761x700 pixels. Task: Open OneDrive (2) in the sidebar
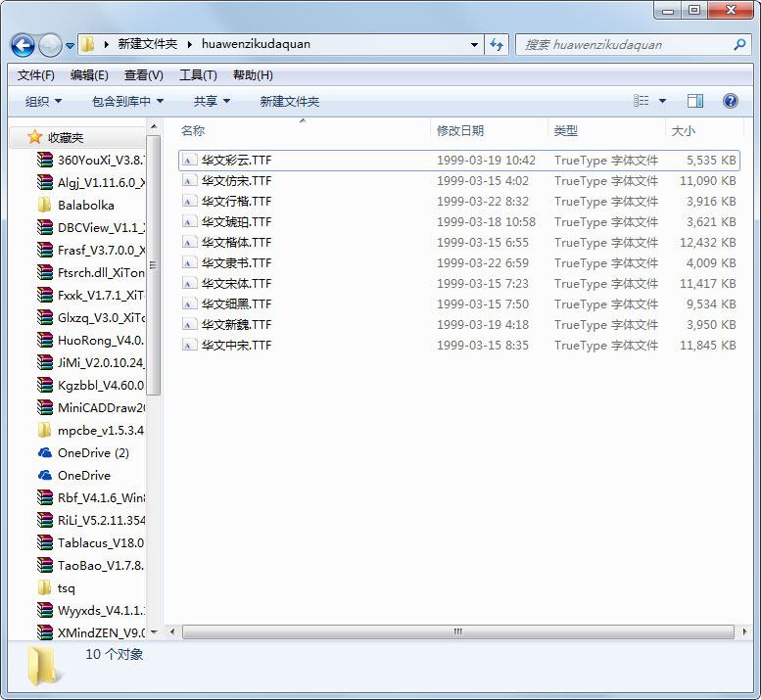pyautogui.click(x=93, y=453)
